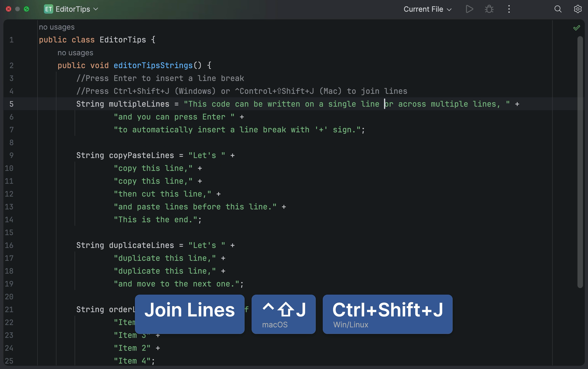Click the duplicateLines variable name
Screen dimensions: 588x369
click(141, 245)
